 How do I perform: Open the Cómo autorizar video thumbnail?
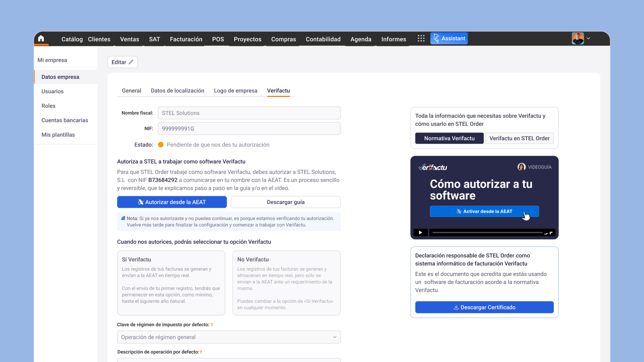tap(485, 197)
